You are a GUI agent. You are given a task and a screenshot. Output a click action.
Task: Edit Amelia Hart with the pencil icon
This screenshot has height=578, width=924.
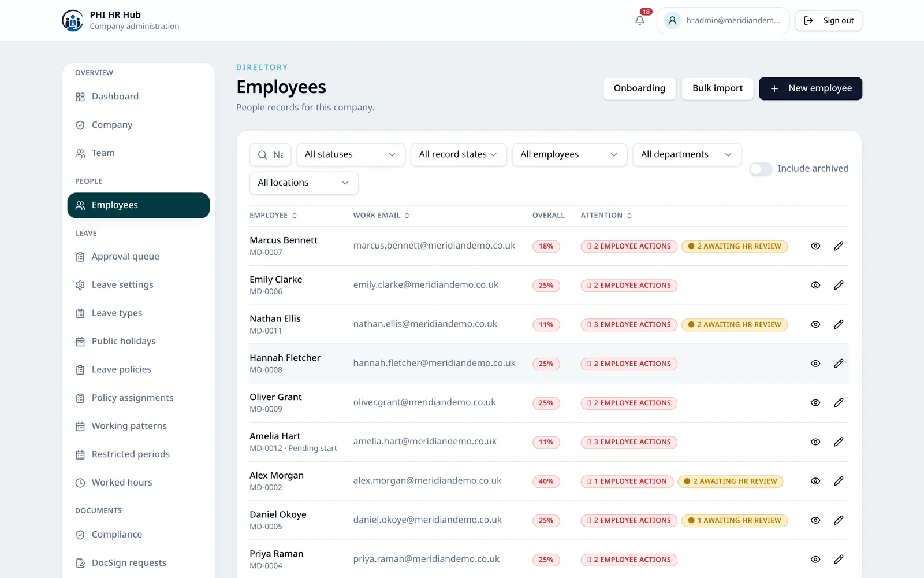[x=839, y=442]
